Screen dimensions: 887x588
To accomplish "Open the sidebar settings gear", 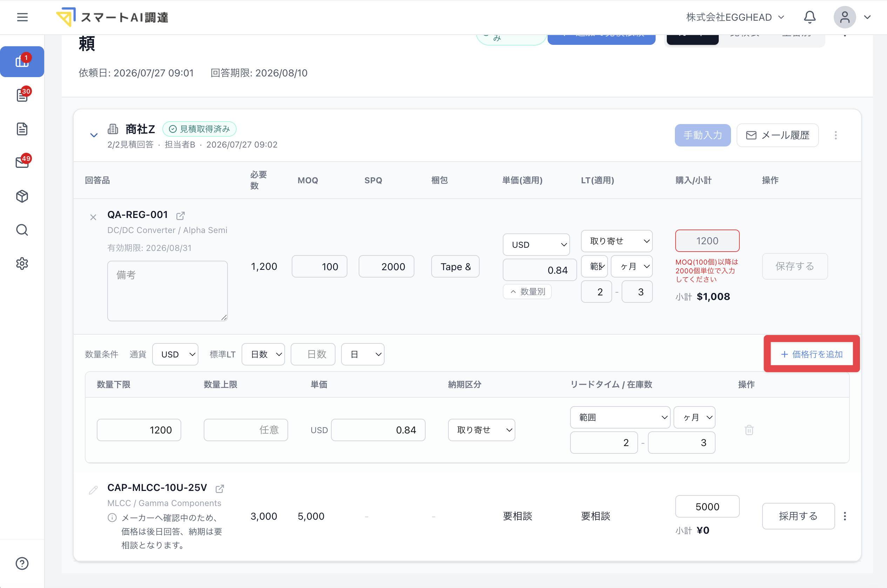I will click(22, 264).
